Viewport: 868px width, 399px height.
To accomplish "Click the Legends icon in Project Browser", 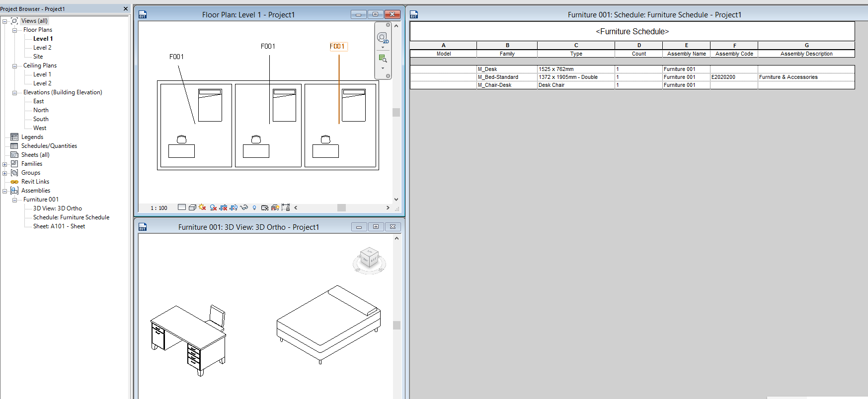I will coord(14,137).
